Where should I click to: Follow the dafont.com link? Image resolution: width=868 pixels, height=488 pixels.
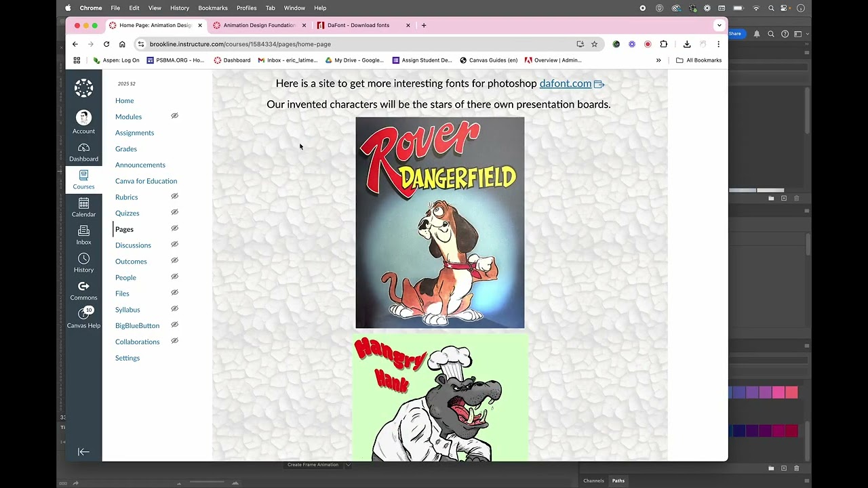[x=566, y=83]
